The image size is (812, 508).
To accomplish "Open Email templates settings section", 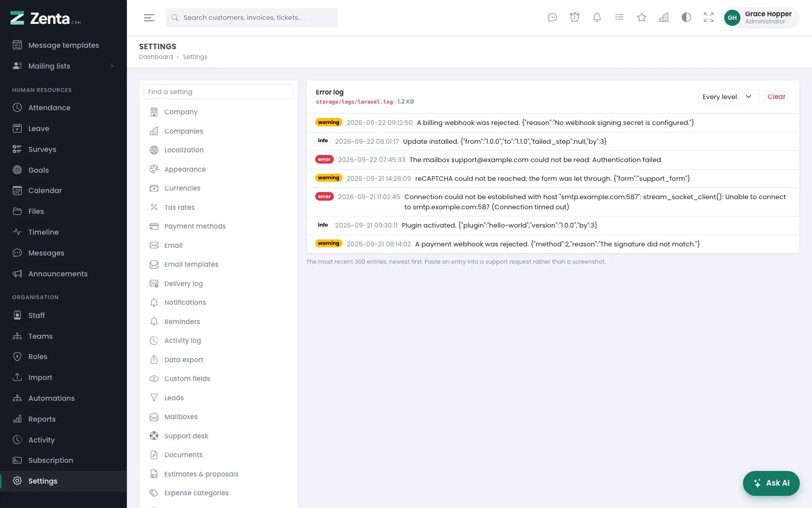I will [219, 264].
